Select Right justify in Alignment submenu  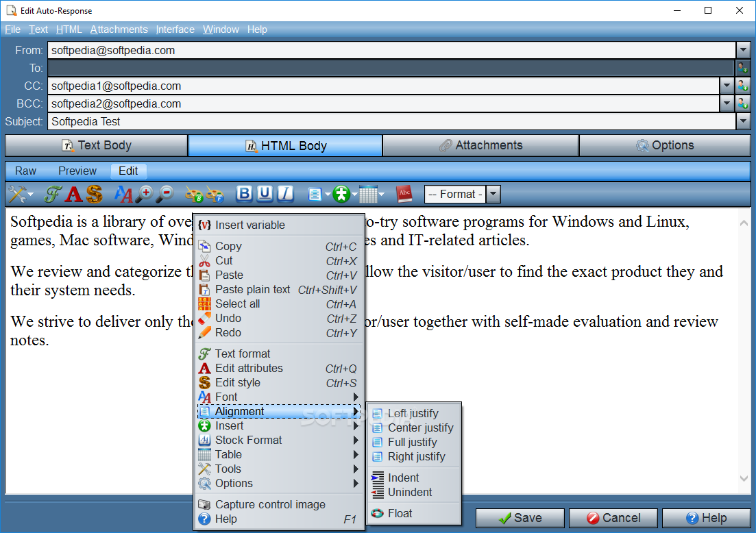pos(414,457)
